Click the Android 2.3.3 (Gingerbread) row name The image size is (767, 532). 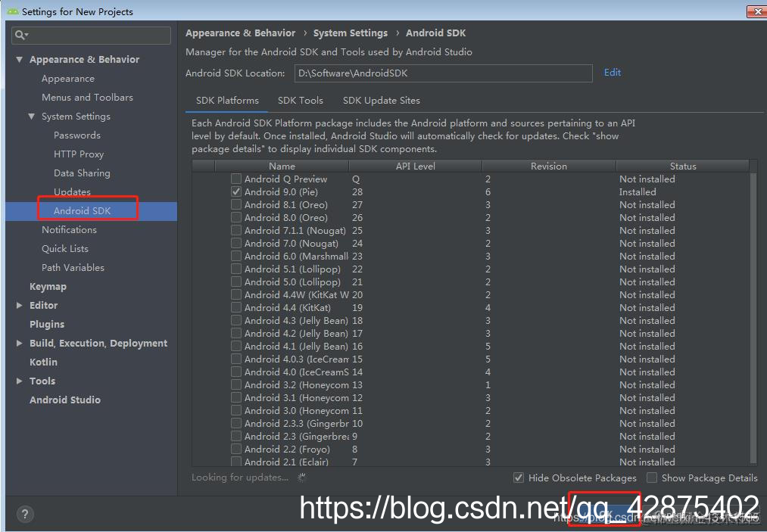coord(297,424)
